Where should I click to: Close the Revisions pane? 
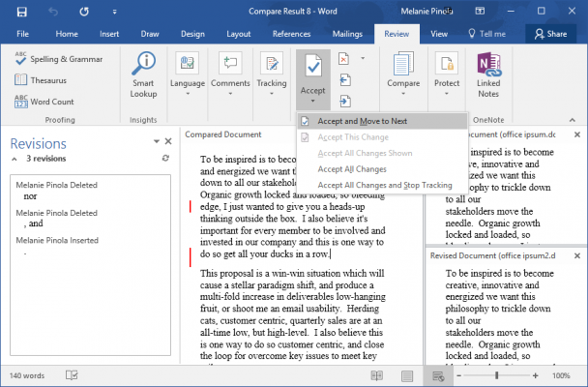click(x=168, y=141)
